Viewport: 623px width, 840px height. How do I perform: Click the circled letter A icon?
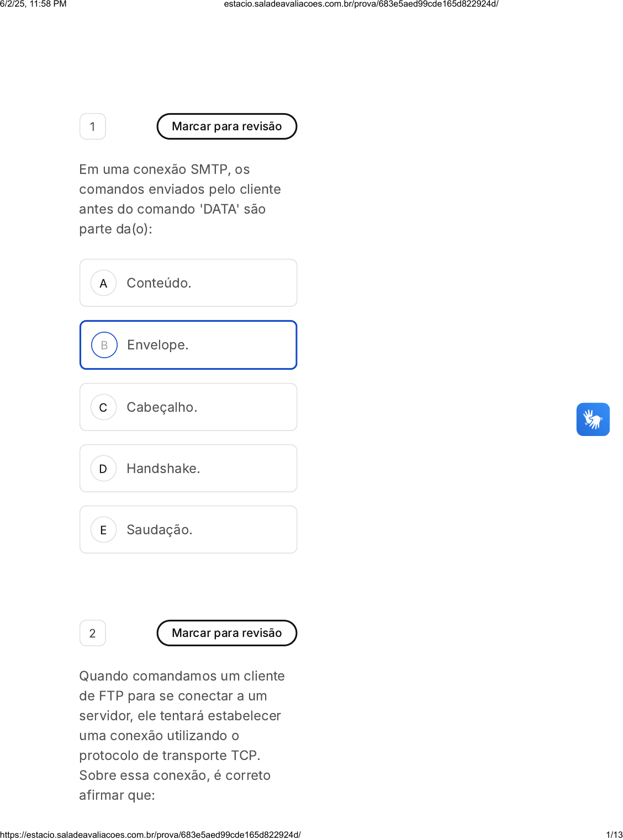pyautogui.click(x=103, y=283)
